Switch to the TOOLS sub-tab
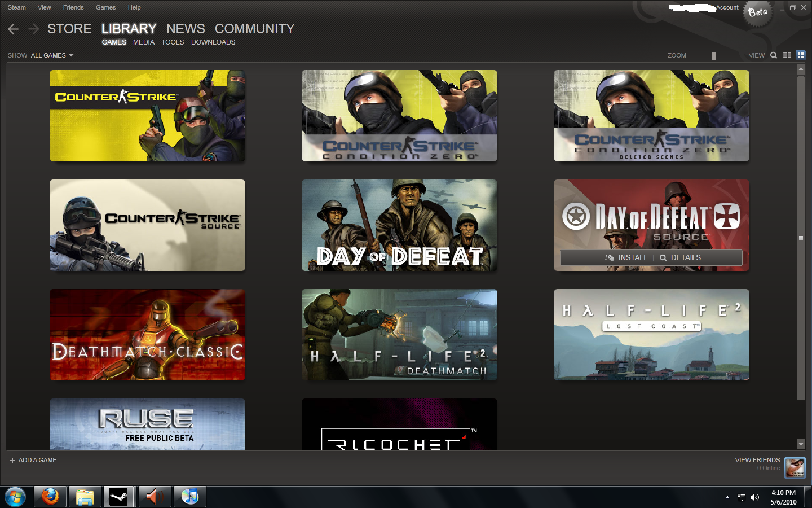This screenshot has width=812, height=508. [173, 42]
